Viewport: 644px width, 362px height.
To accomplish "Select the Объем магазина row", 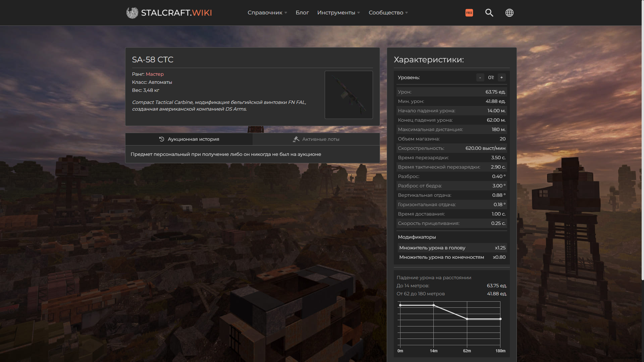I will tap(452, 139).
